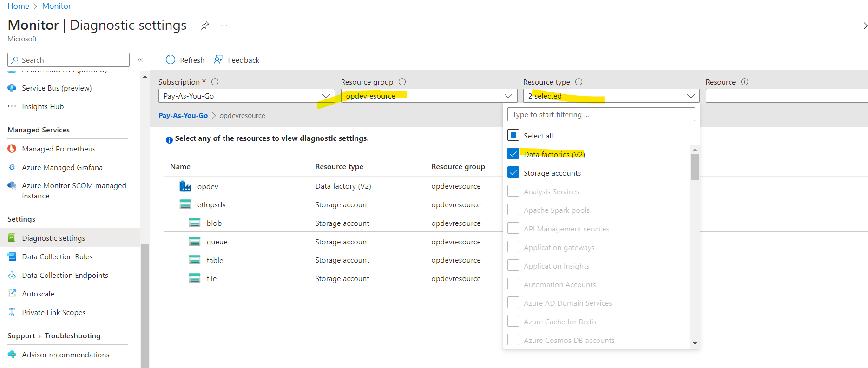Click the Resource type filter text box
Screen dimensions: 868x368
[x=601, y=114]
